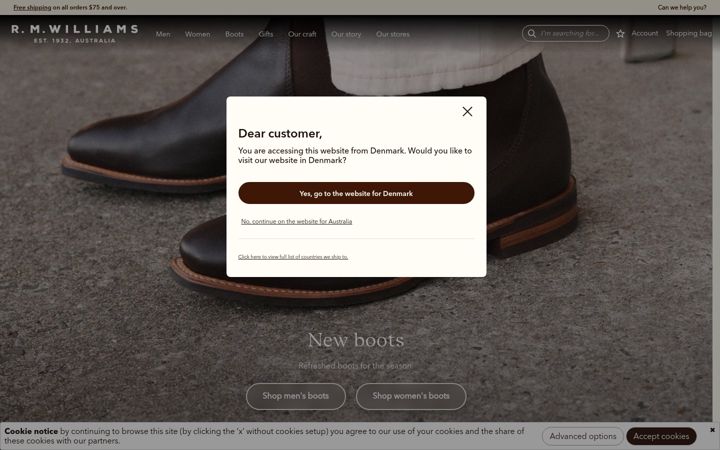
Task: Open the Men menu
Action: pos(163,34)
